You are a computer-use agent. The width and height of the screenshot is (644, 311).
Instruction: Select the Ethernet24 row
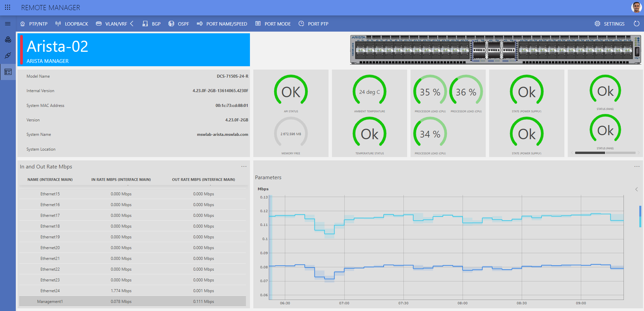coord(132,290)
